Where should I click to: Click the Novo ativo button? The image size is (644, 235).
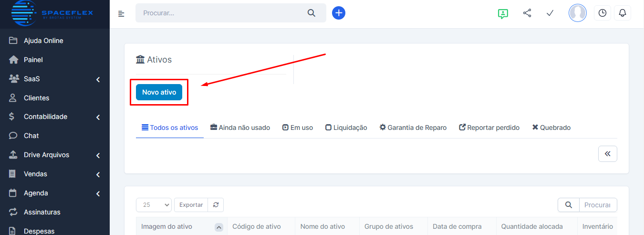[159, 92]
